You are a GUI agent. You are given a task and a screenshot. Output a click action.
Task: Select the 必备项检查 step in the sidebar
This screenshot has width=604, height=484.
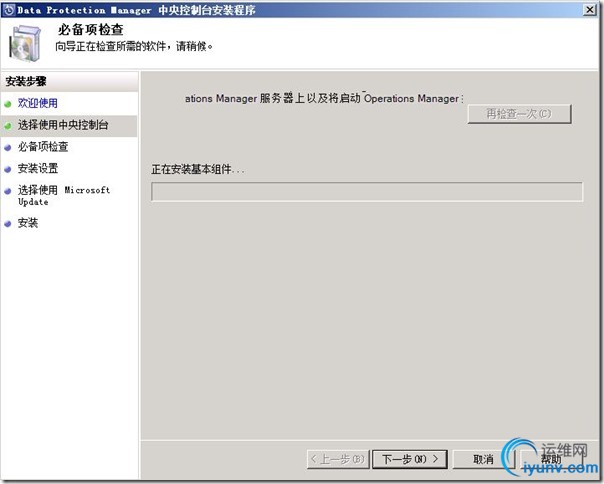pos(43,147)
